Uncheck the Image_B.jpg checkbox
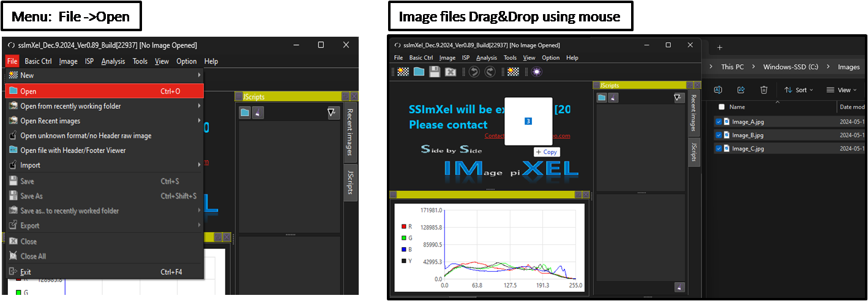The height and width of the screenshot is (301, 868). point(719,135)
